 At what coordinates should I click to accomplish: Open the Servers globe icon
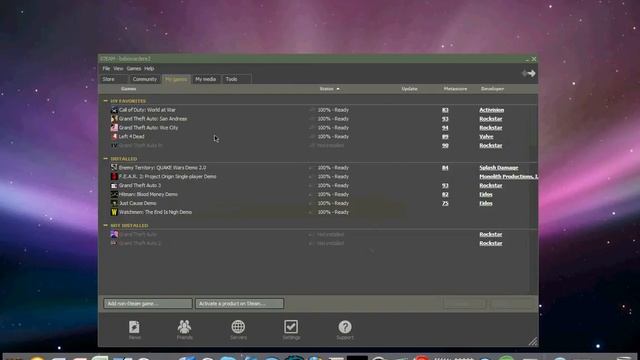click(x=238, y=327)
